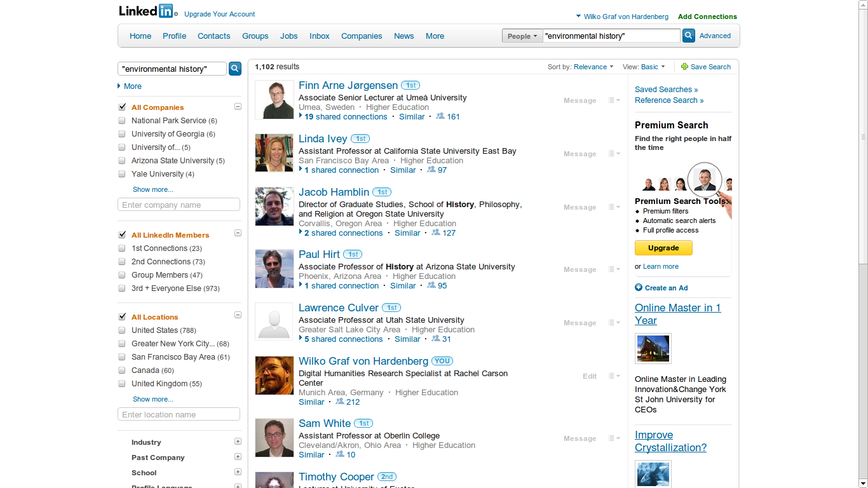This screenshot has width=868, height=488.
Task: Open Saved Searches link
Action: pos(666,90)
